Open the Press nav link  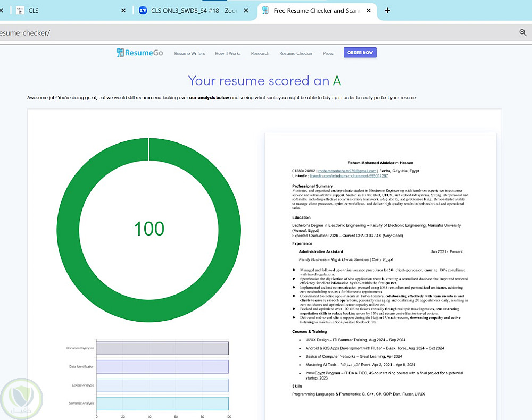coord(328,53)
